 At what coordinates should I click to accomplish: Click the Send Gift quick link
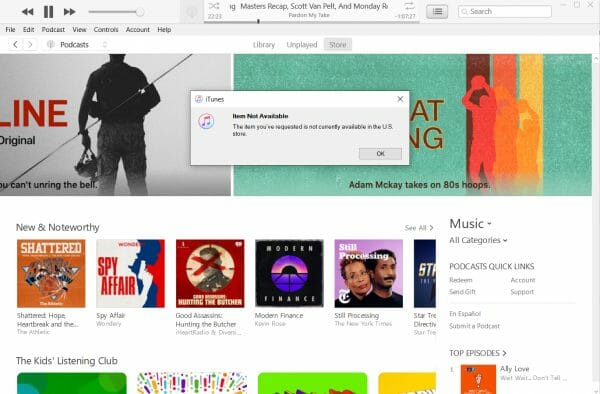462,292
